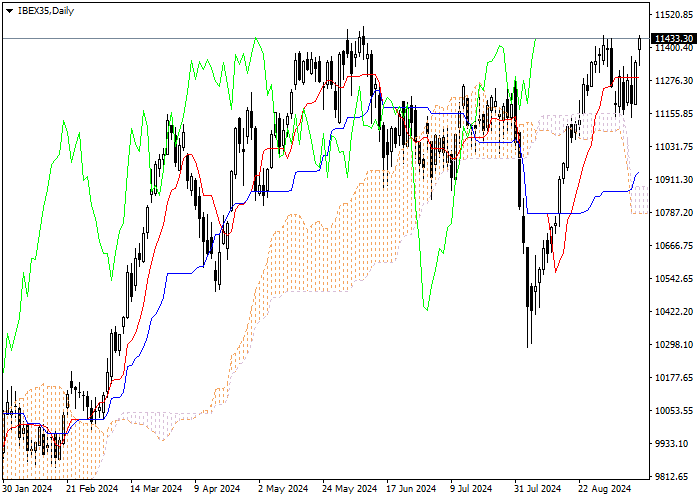Click the 24 May 2024 date label
This screenshot has height=500, width=700.
(x=350, y=489)
